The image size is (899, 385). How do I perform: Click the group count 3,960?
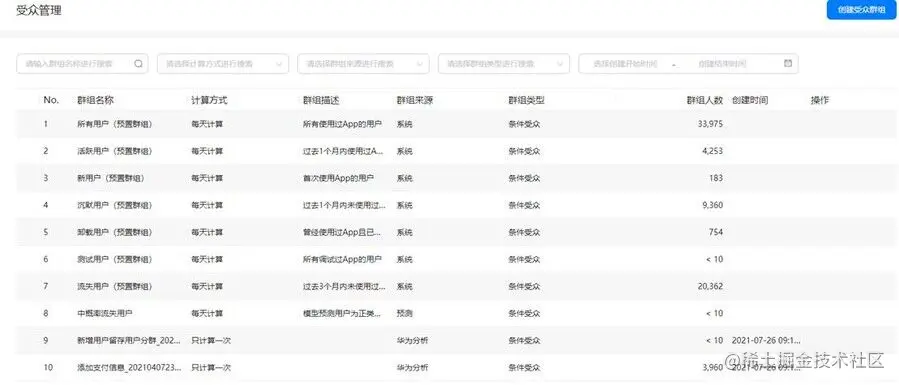click(713, 367)
